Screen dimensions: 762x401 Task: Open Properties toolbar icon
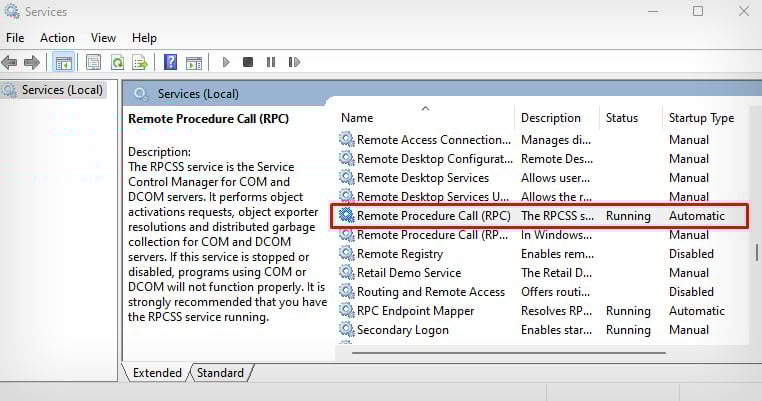tap(93, 62)
